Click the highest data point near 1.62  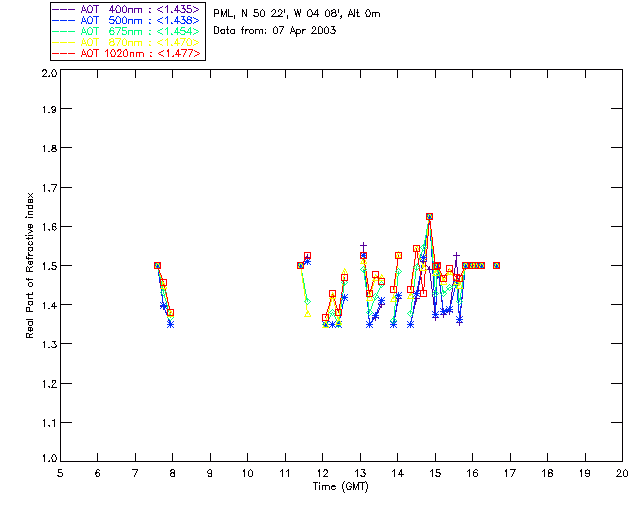429,217
